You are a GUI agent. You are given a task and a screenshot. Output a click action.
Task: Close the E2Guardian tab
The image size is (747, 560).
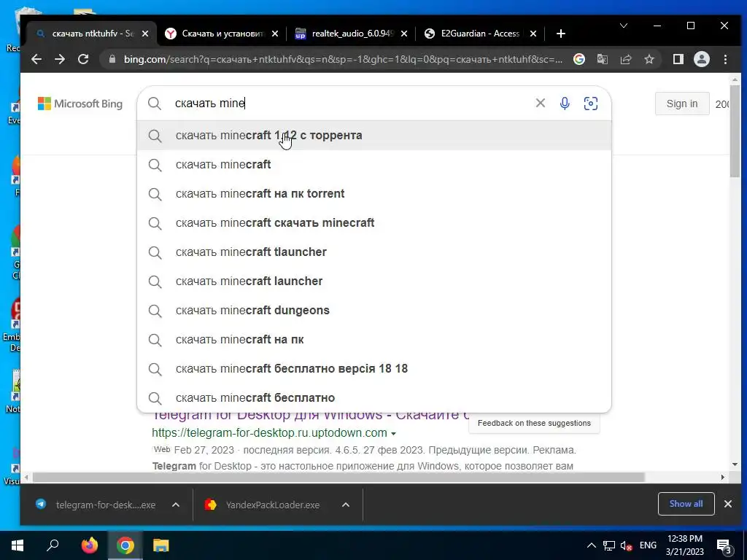pos(533,34)
